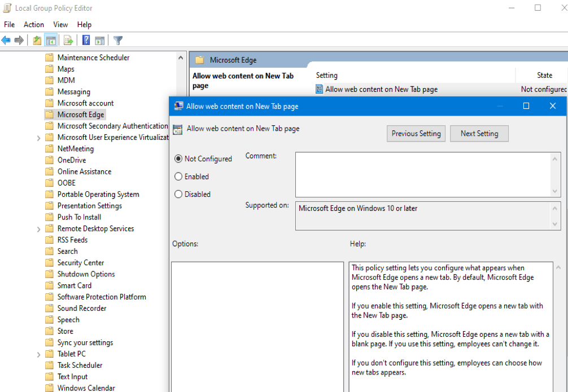The width and height of the screenshot is (568, 392).
Task: Click the Filter funnel toolbar icon
Action: 118,40
